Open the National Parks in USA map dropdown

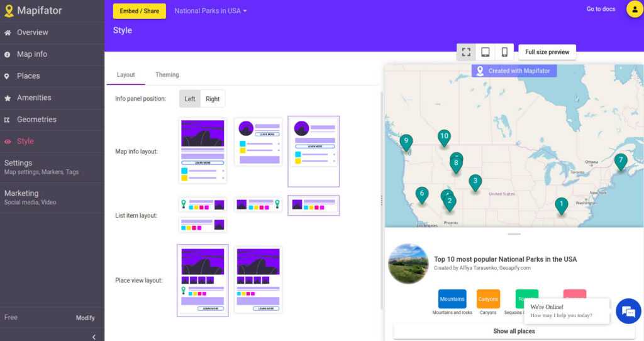tap(211, 11)
